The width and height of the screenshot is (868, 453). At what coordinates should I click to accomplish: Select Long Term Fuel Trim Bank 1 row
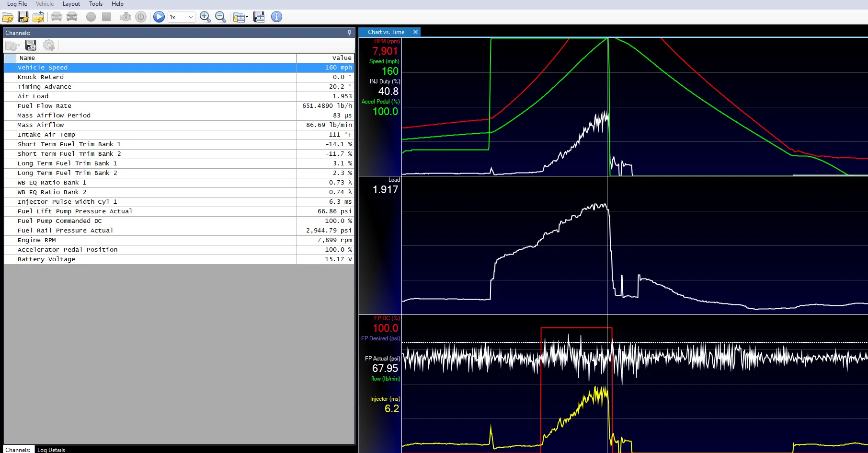(x=179, y=163)
